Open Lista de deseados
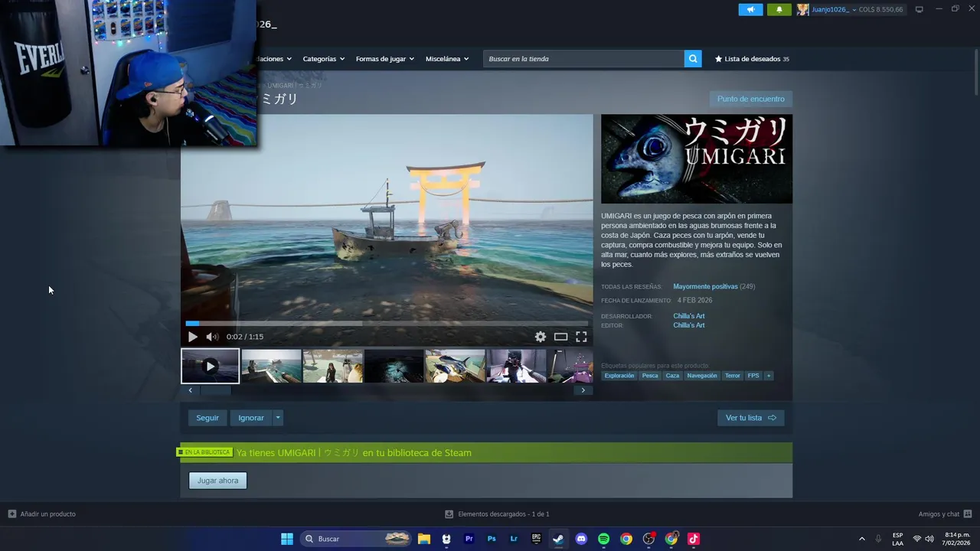The width and height of the screenshot is (980, 551). coord(752,59)
